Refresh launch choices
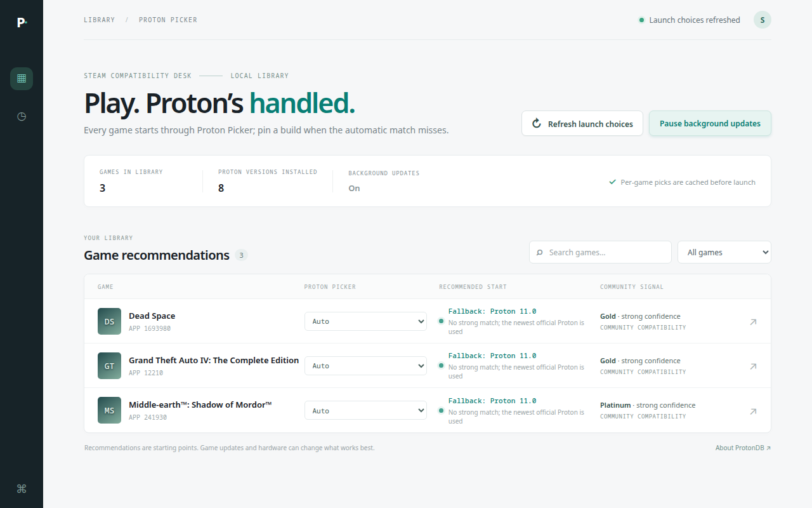The width and height of the screenshot is (812, 508). click(x=582, y=124)
